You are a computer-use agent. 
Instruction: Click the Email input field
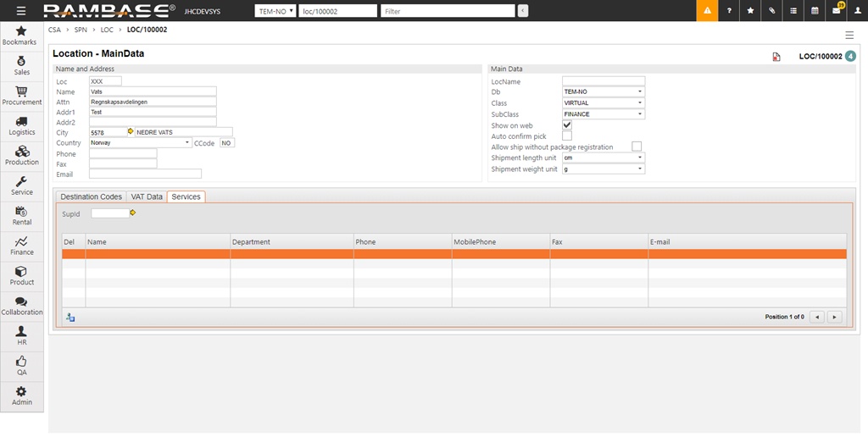[145, 174]
